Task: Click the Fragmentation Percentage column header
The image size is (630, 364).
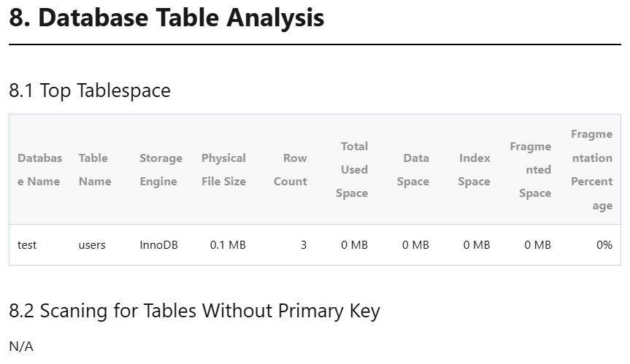Action: click(x=592, y=169)
